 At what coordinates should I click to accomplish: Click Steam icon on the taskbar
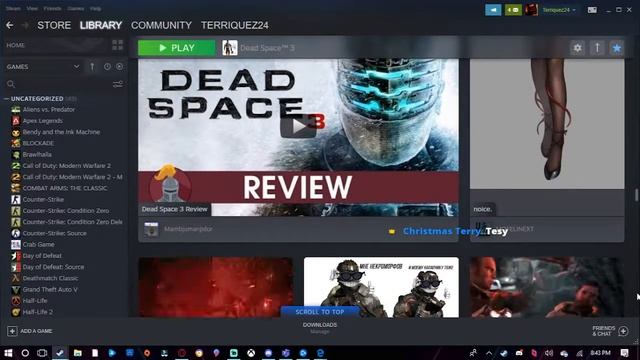pos(60,353)
